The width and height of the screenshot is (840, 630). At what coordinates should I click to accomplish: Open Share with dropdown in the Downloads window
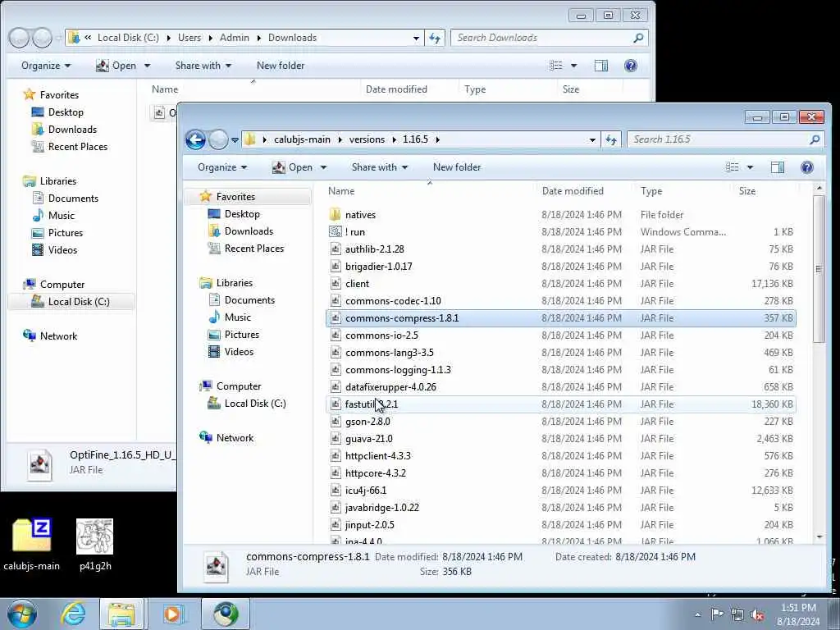click(x=203, y=66)
